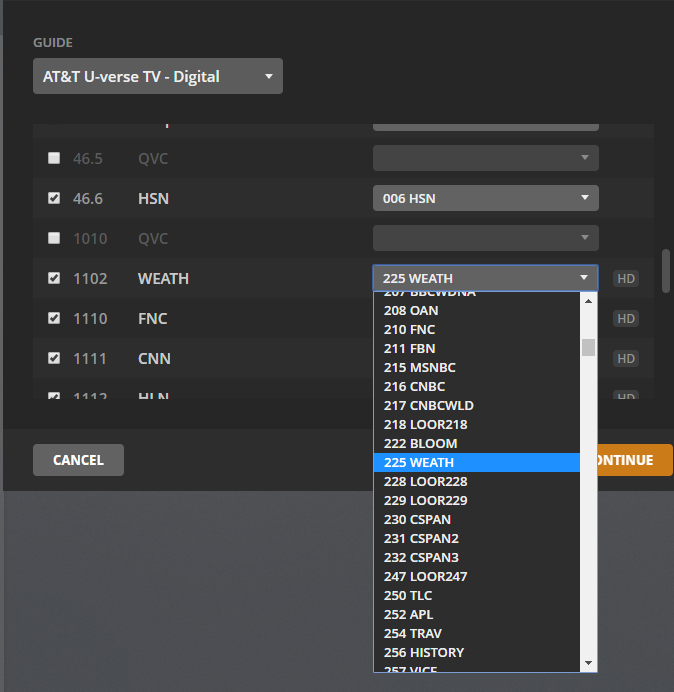Image resolution: width=674 pixels, height=692 pixels.
Task: Choose 228 LOOR228 in the dropdown list
Action: pos(477,481)
